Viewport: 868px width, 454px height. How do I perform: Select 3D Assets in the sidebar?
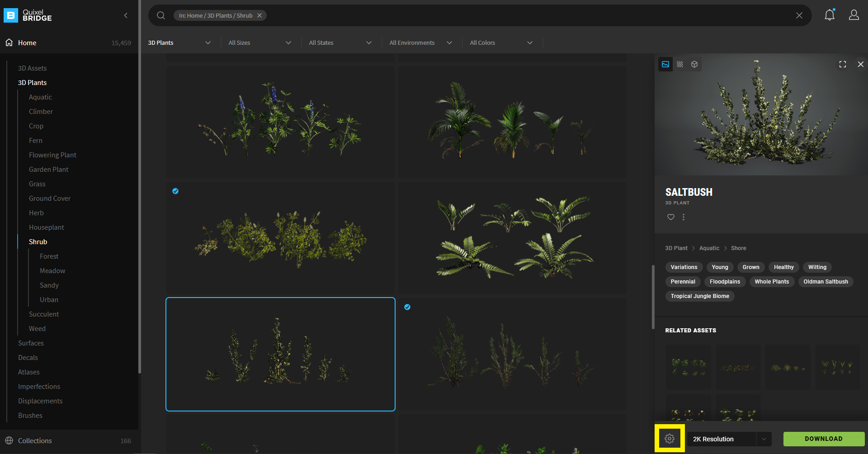pyautogui.click(x=32, y=68)
